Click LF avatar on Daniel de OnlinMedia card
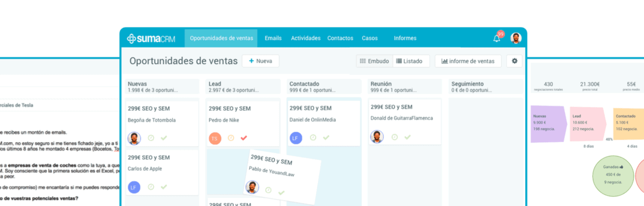644x206 pixels. click(x=296, y=138)
